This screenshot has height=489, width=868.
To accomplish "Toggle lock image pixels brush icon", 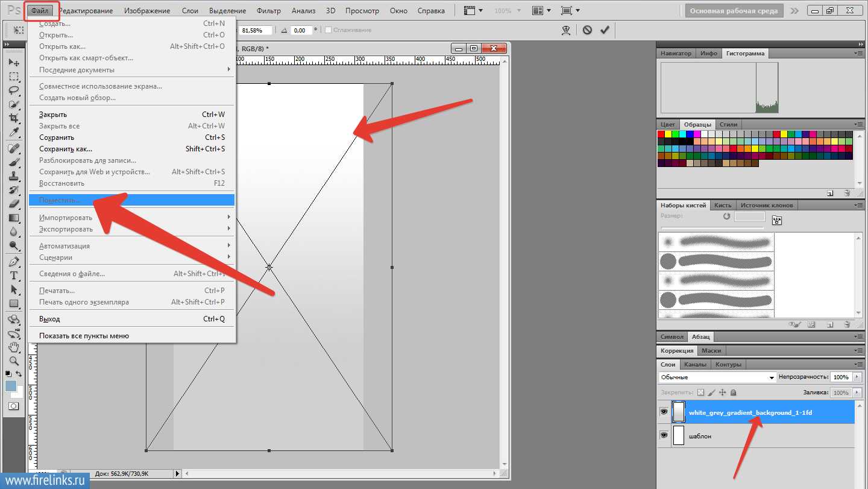I will click(711, 393).
